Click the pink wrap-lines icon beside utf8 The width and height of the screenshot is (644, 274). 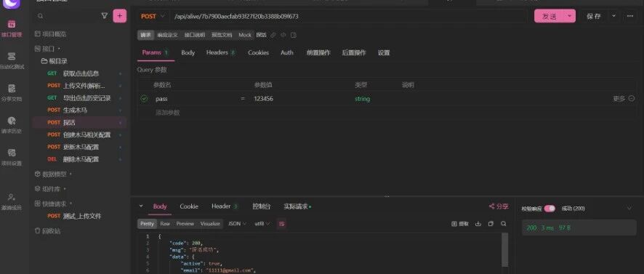coord(281,224)
